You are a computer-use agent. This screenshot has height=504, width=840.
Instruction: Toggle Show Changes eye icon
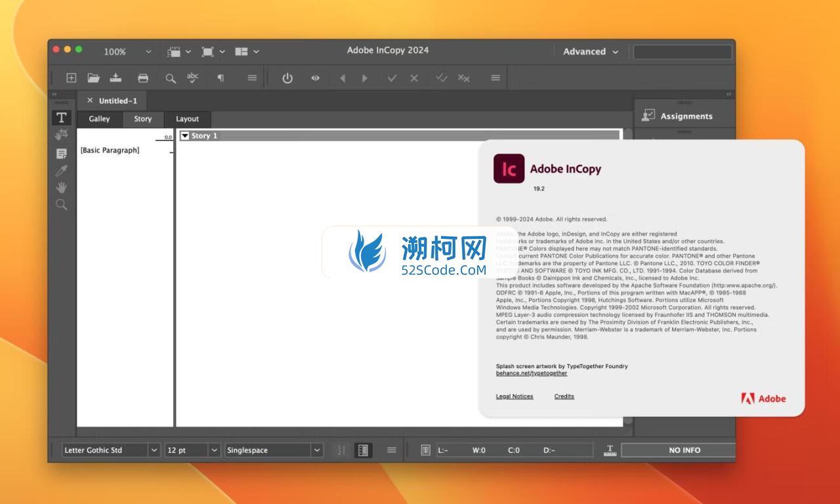pos(316,78)
